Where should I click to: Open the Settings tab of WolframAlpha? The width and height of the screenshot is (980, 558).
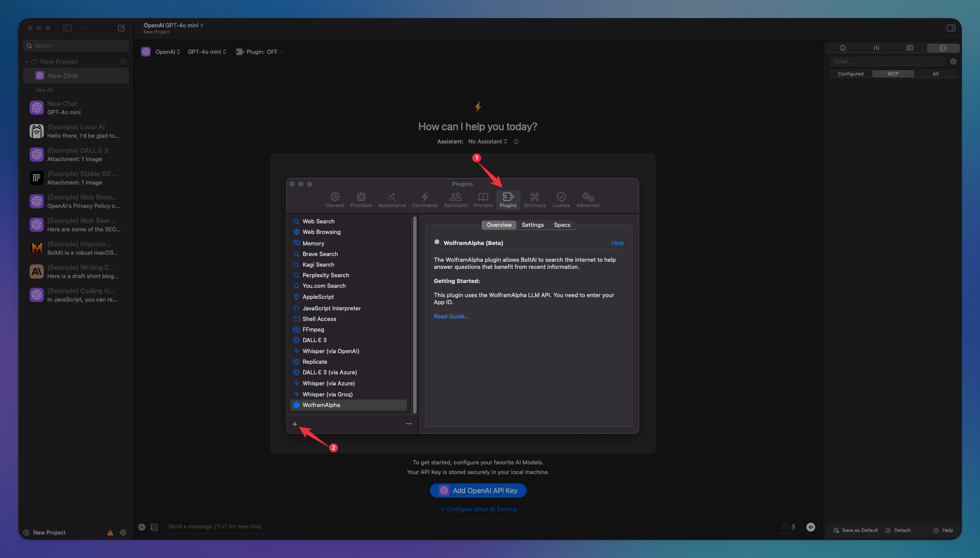point(532,225)
